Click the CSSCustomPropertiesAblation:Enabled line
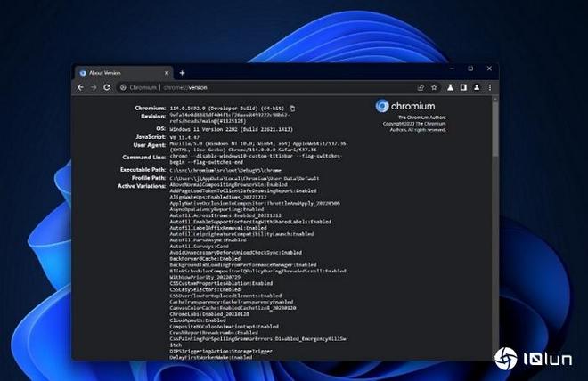The height and width of the screenshot is (381, 588). pos(221,283)
